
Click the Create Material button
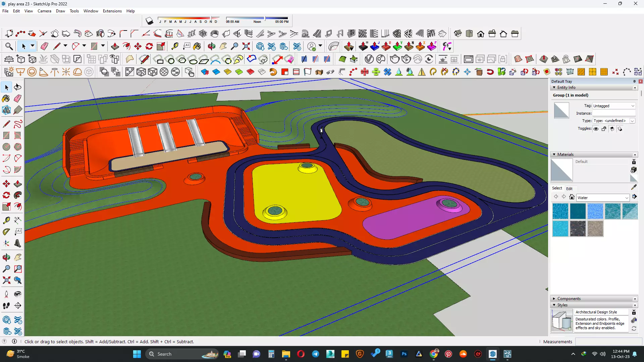pyautogui.click(x=634, y=170)
